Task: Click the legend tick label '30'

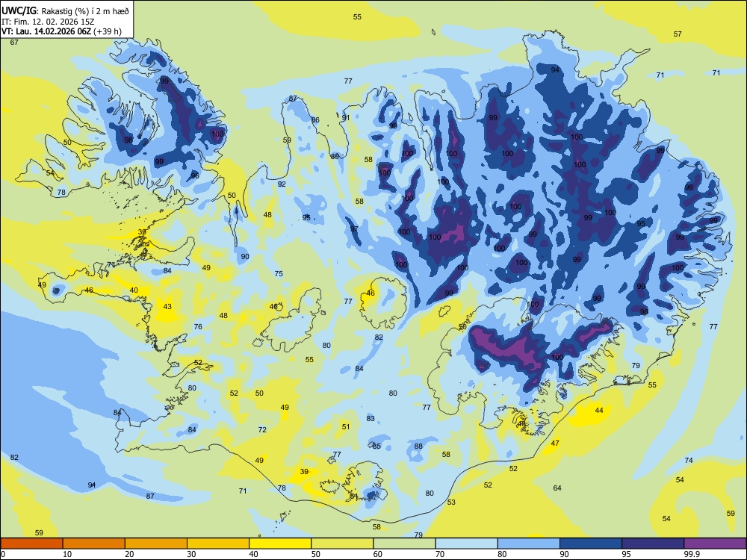Action: click(191, 554)
